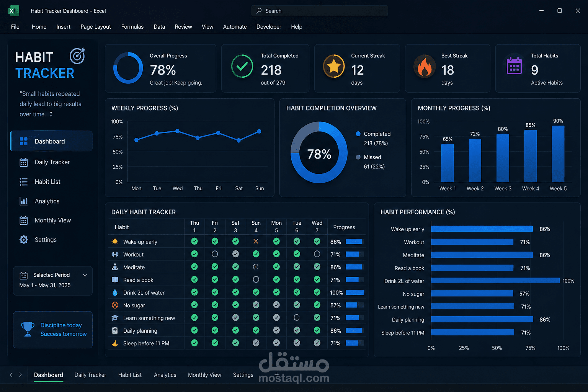Image resolution: width=588 pixels, height=392 pixels.
Task: Click the gold star Current Streak icon
Action: pos(334,66)
